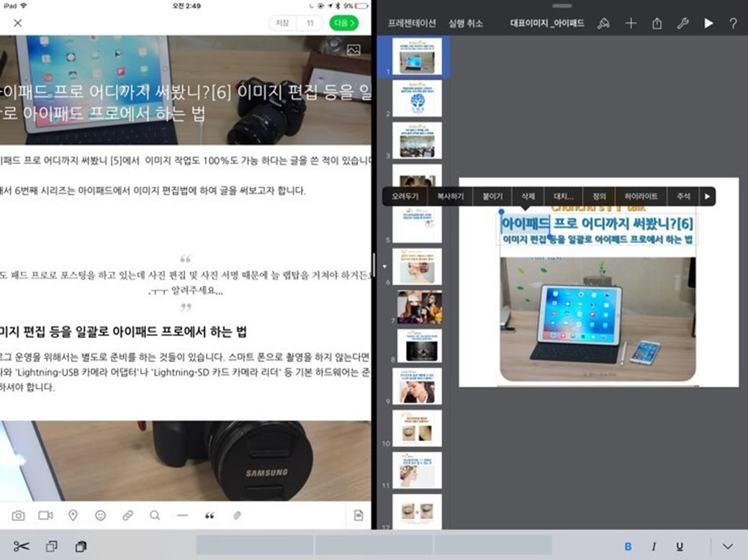This screenshot has height=560, width=748.
Task: Insert a photo with the camera icon
Action: (18, 515)
